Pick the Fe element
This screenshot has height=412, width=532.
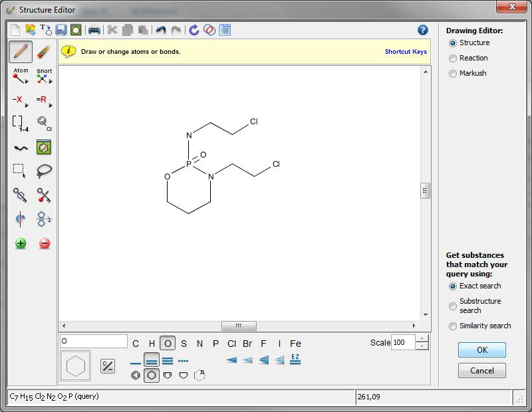[295, 344]
